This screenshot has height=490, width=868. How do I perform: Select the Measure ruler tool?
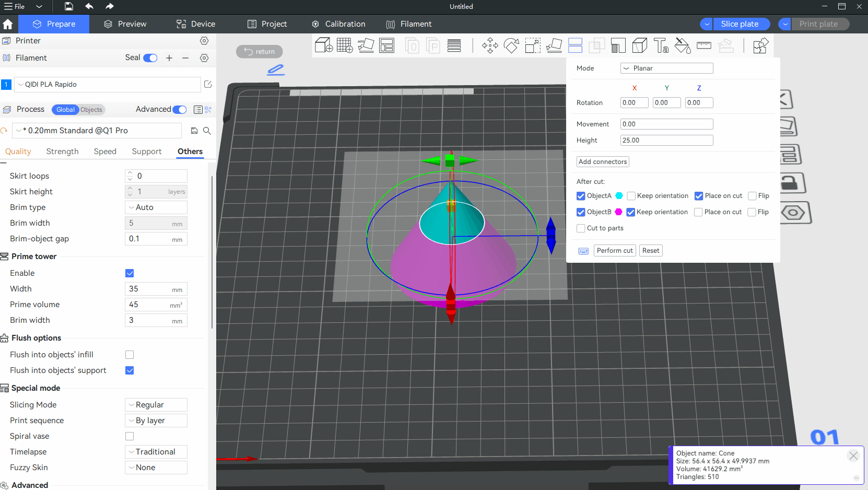[703, 45]
